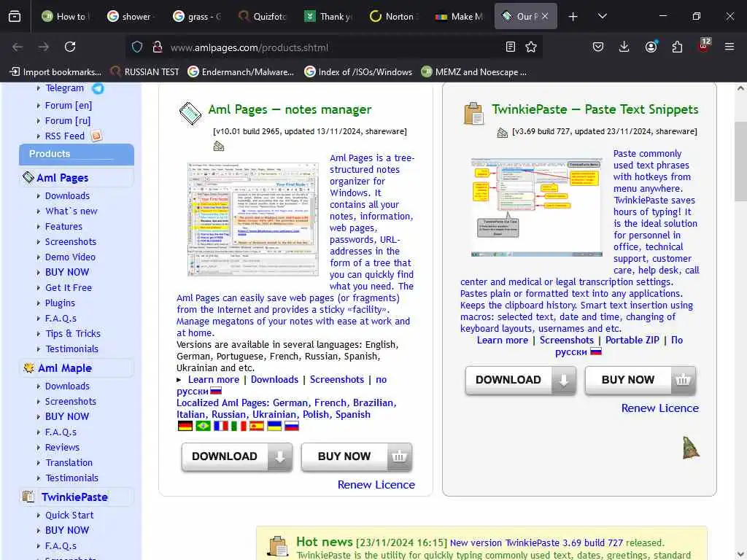Open the downloads arrow icon
The width and height of the screenshot is (747, 560).
(x=624, y=47)
